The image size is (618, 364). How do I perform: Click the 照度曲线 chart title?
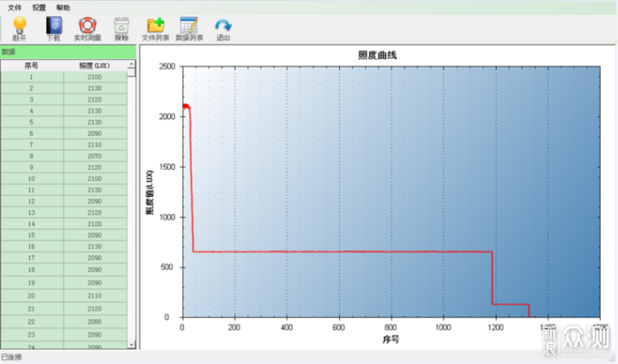point(377,55)
